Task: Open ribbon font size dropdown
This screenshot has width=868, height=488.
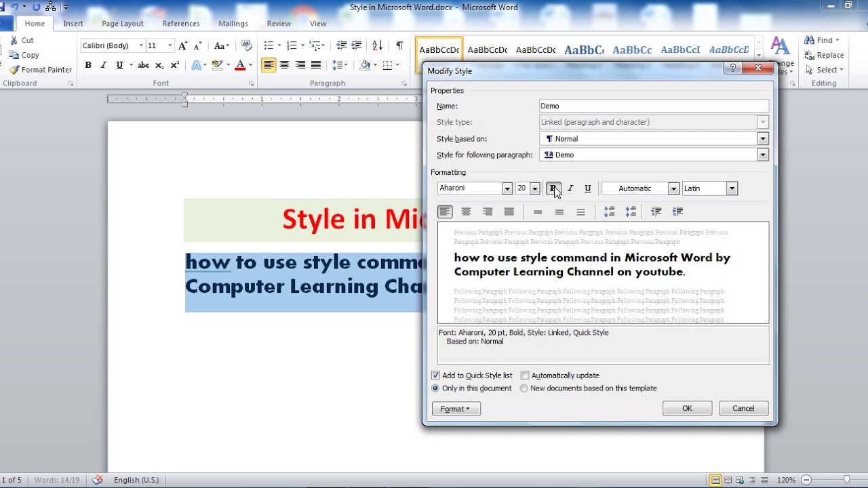Action: coord(170,45)
